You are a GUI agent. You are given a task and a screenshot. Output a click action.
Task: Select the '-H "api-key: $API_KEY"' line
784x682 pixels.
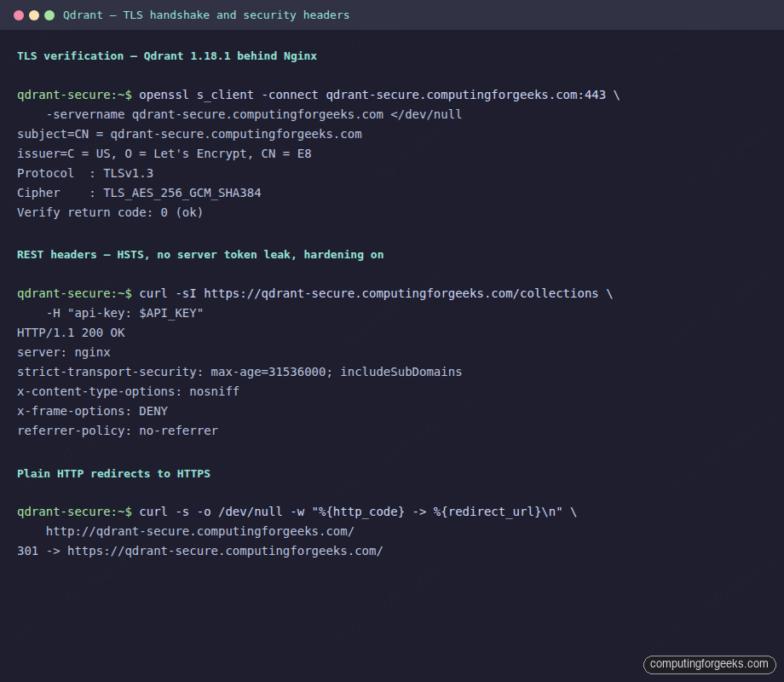click(124, 313)
